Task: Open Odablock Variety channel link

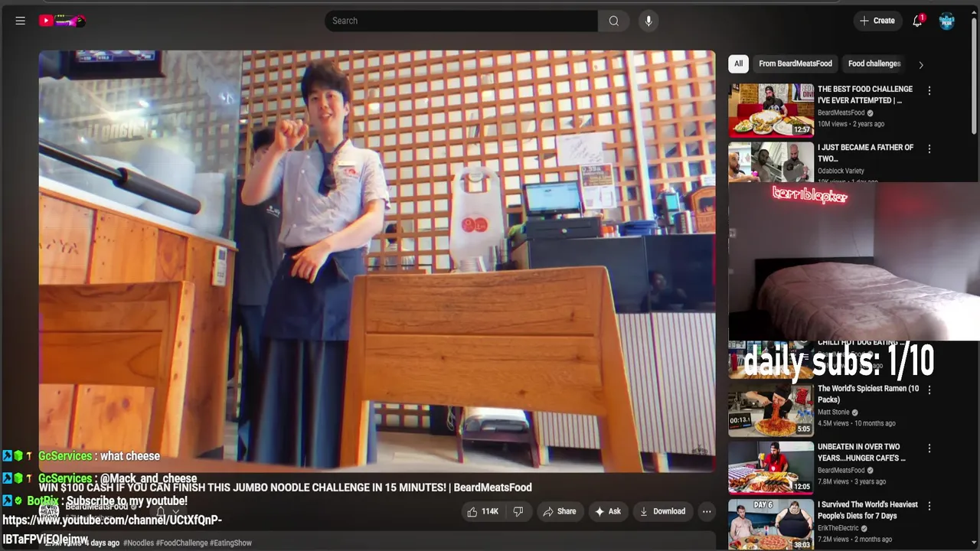Action: pyautogui.click(x=841, y=171)
